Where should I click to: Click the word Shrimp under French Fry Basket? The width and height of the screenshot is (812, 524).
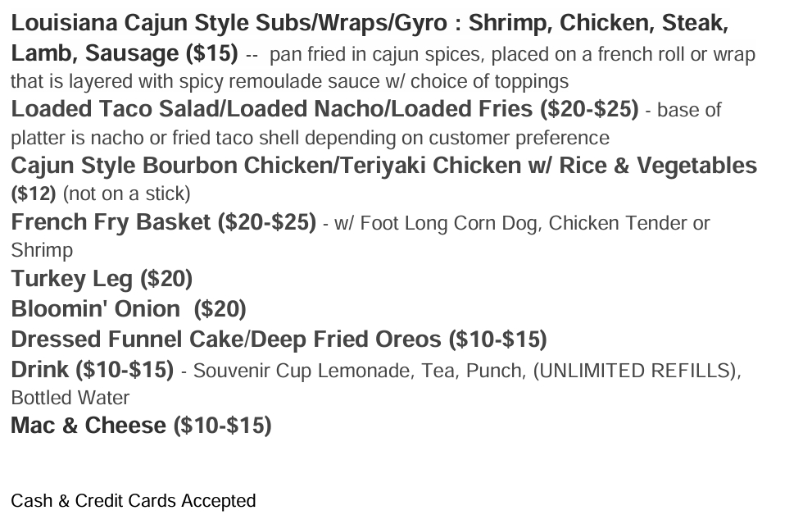42,250
